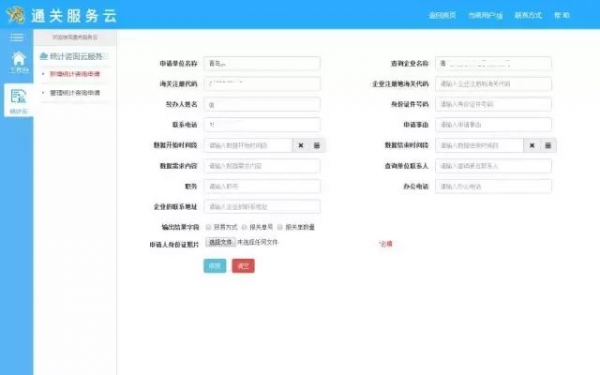Open 联系方式 in the top navigation

pos(528,15)
